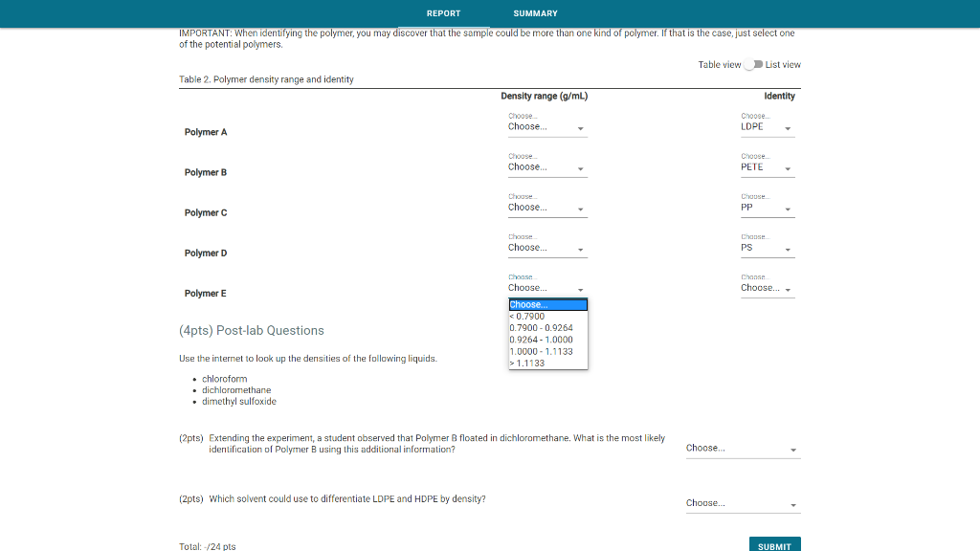
Task: Open the PETE identity dropdown for Polymer B
Action: [x=767, y=166]
